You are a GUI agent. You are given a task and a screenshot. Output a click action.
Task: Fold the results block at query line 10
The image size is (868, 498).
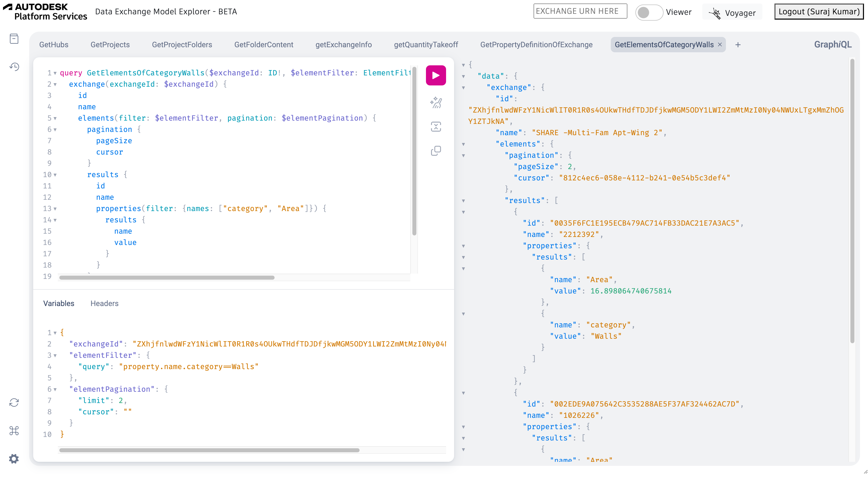pos(55,175)
